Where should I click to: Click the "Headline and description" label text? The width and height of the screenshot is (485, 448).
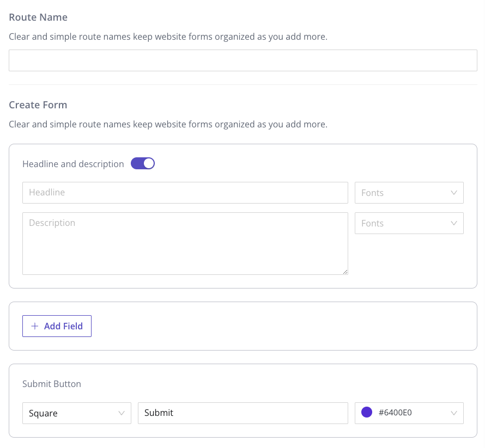tap(73, 164)
